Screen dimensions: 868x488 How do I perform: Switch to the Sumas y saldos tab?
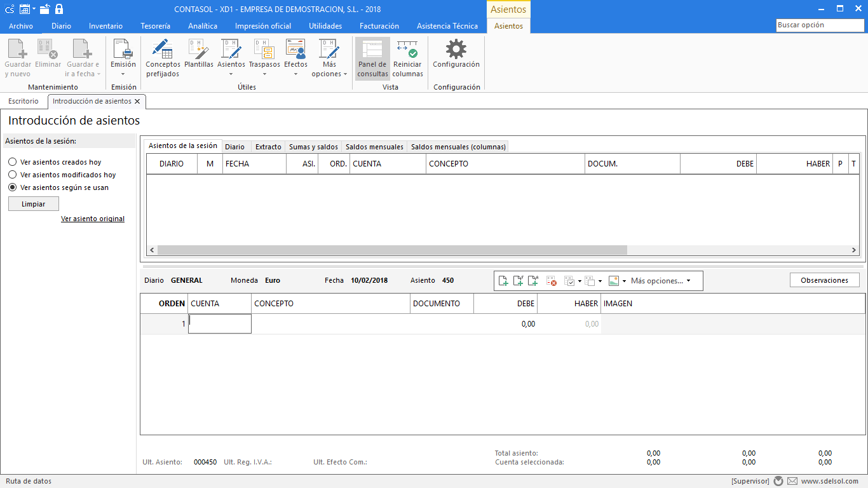click(313, 147)
